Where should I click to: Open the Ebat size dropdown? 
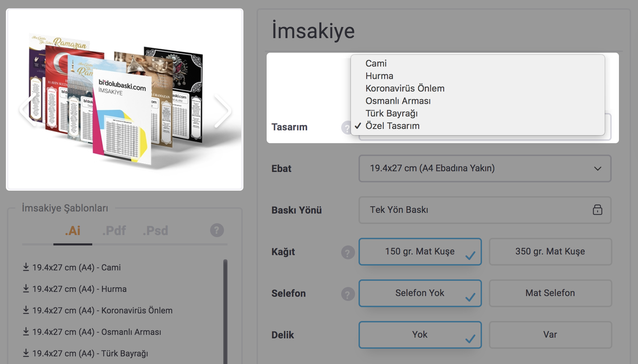[485, 168]
